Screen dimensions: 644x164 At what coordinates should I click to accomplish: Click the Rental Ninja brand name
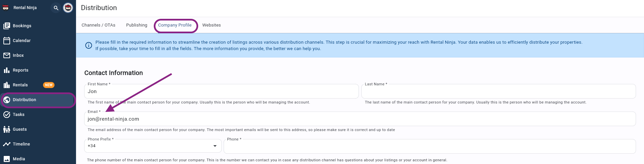pyautogui.click(x=25, y=8)
